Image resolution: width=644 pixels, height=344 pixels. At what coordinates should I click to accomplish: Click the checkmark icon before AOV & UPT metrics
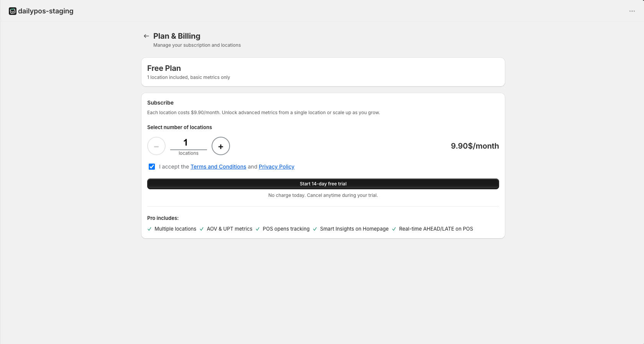202,229
